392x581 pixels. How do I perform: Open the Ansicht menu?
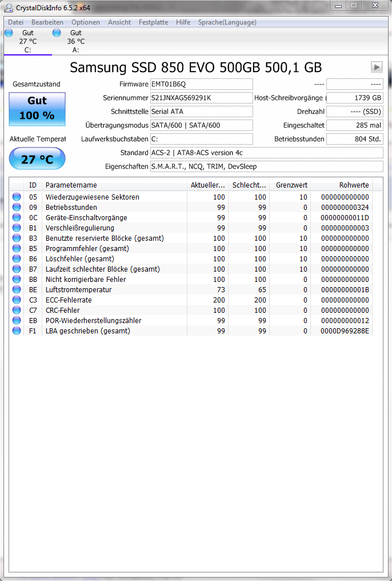[119, 22]
